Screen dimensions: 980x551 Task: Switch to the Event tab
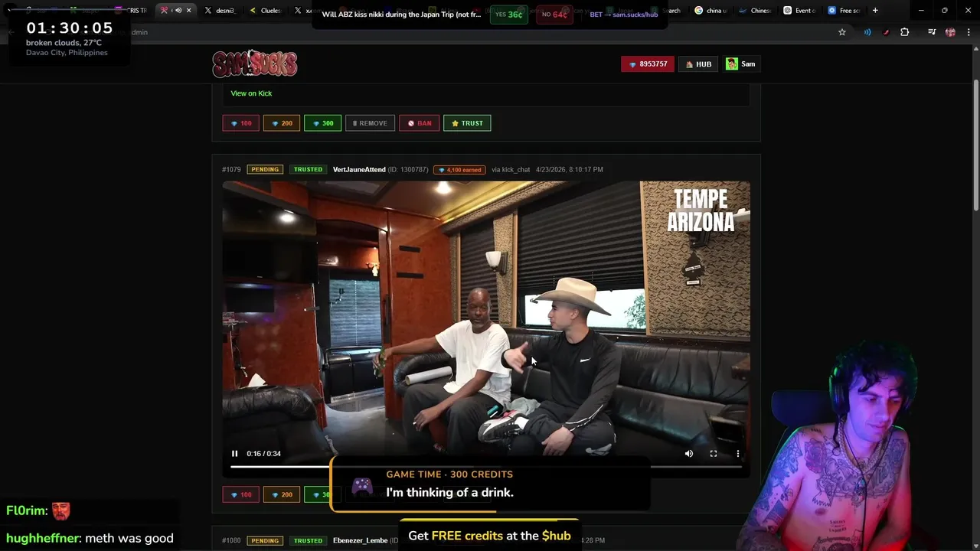(799, 11)
